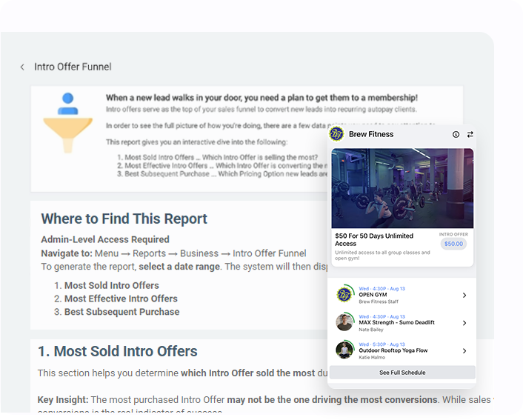Image resolution: width=523 pixels, height=420 pixels.
Task: Click the 'Outdoor Rooftop Yoga Flow' class name
Action: tap(393, 350)
